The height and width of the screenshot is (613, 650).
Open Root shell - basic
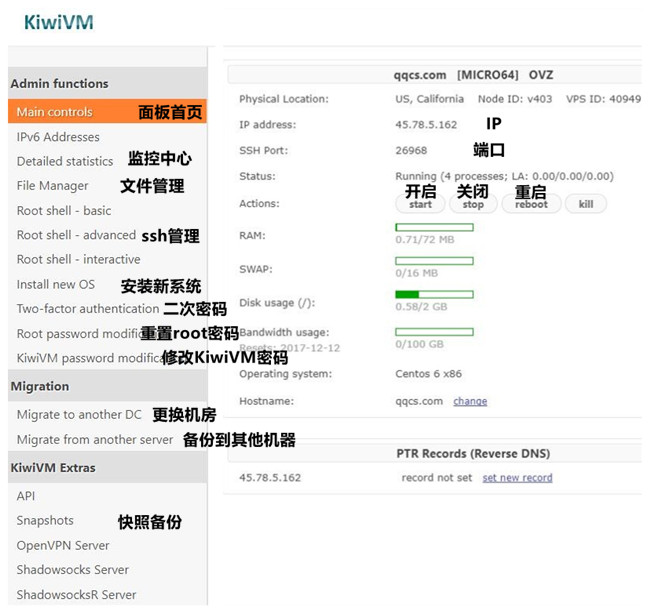pos(64,211)
